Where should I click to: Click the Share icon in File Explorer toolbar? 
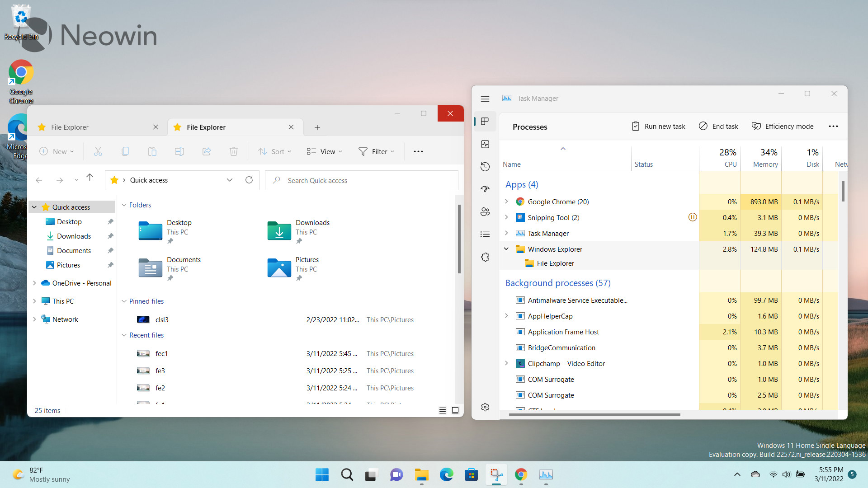point(207,151)
